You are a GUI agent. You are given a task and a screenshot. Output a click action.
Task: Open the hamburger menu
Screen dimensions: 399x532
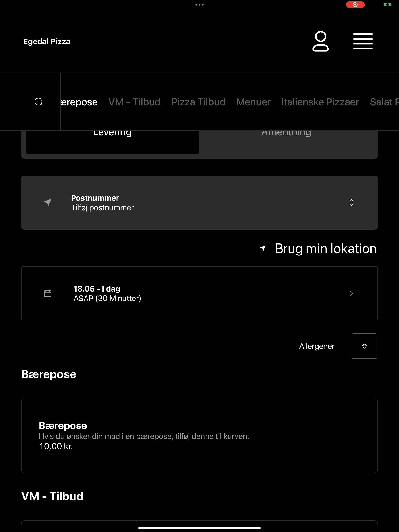pyautogui.click(x=363, y=41)
